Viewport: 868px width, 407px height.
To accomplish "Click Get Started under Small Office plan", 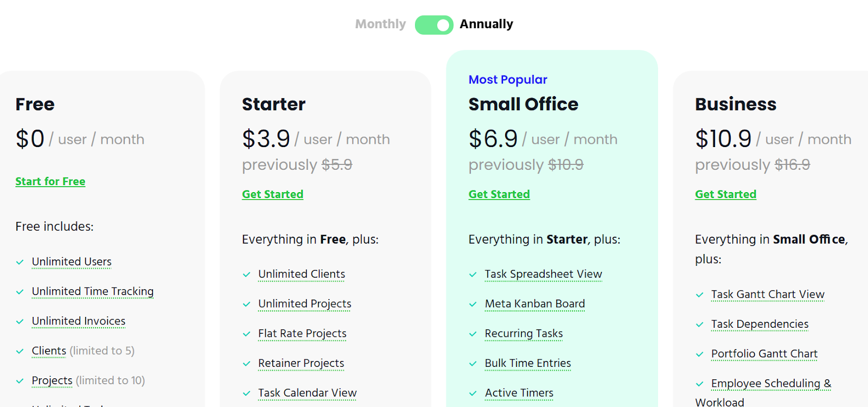I will click(x=499, y=194).
